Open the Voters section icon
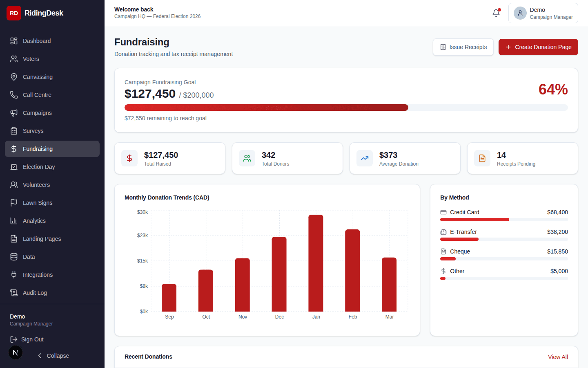 13,58
